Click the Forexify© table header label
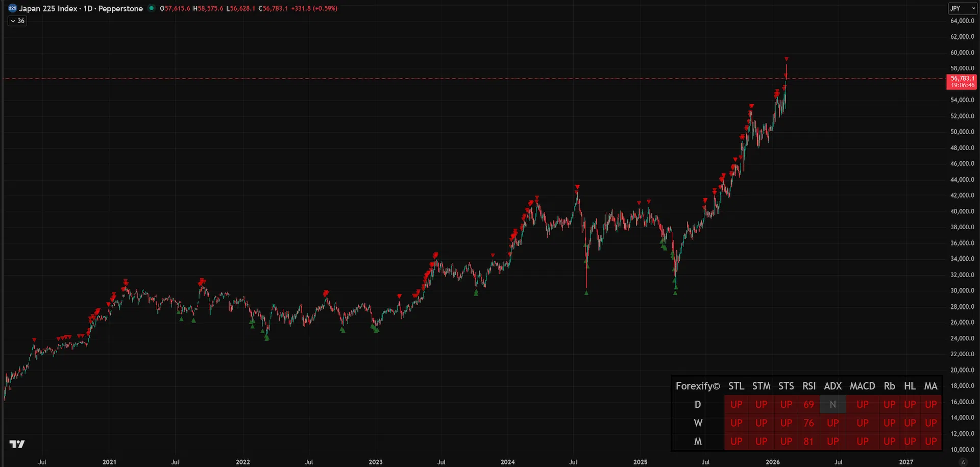980x467 pixels. (x=698, y=386)
